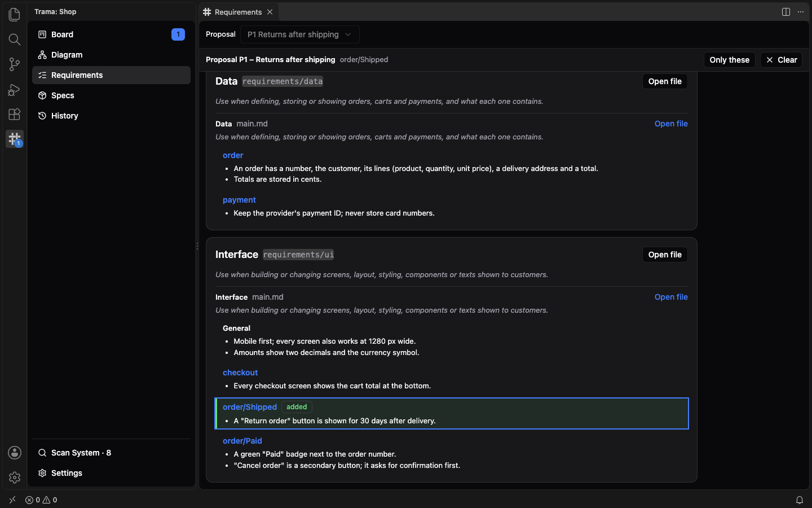Screen dimensions: 812x508
Task: Open the notifications bell in status bar
Action: 799,500
